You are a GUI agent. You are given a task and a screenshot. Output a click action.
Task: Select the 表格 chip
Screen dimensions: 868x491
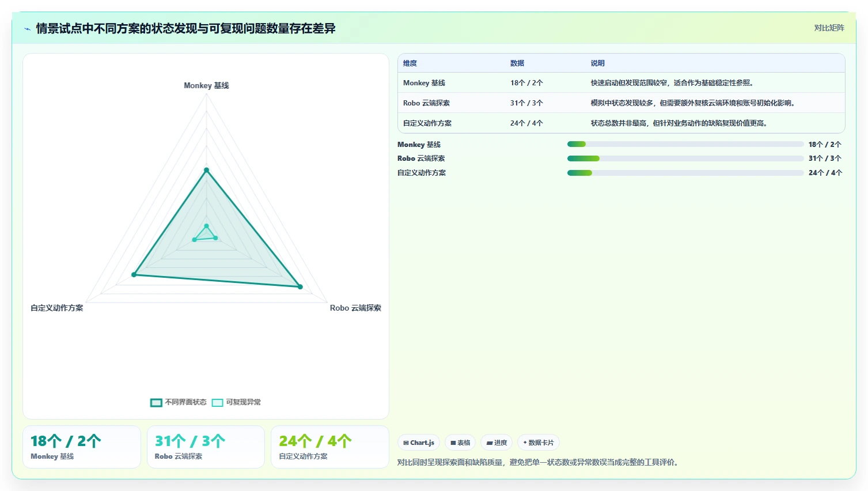pyautogui.click(x=460, y=443)
